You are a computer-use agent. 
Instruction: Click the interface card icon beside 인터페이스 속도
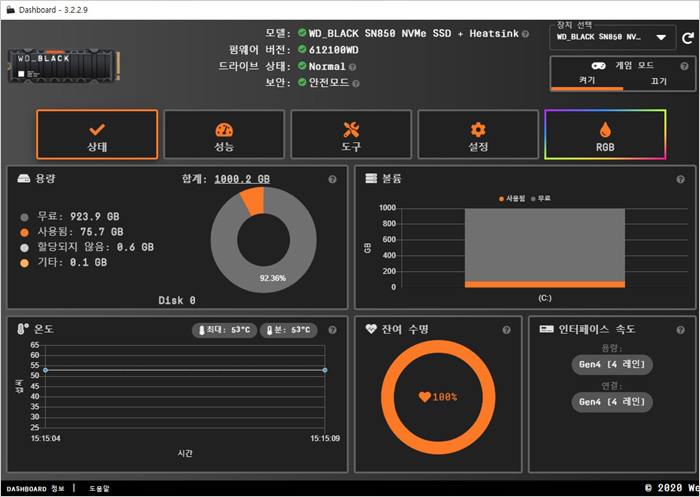coord(546,329)
